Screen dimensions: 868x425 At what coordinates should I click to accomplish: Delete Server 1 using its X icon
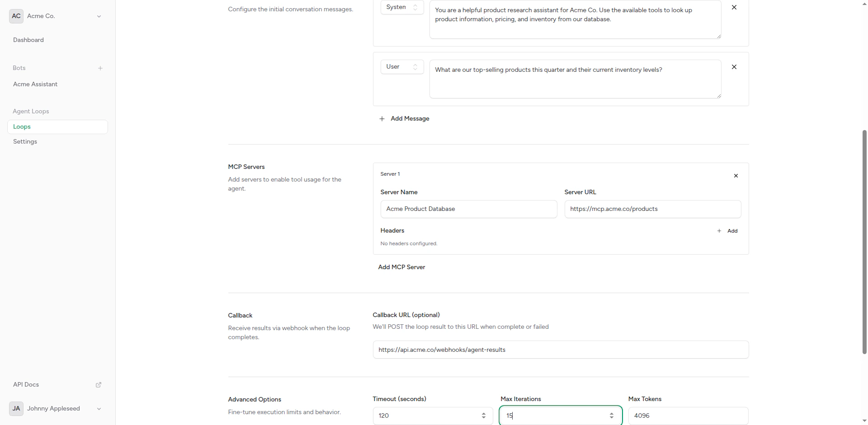click(x=736, y=176)
